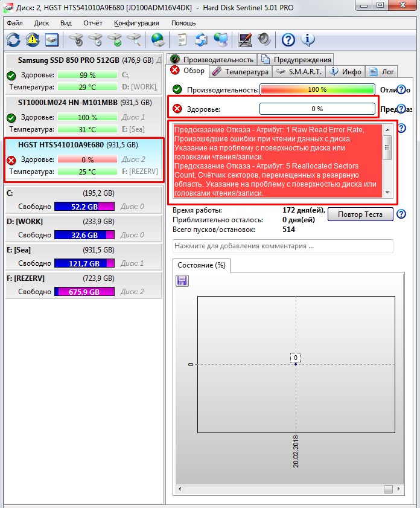Image resolution: width=420 pixels, height=508 pixels.
Task: Click the 29 °C temperature bar for Samsung
Action: click(x=87, y=87)
